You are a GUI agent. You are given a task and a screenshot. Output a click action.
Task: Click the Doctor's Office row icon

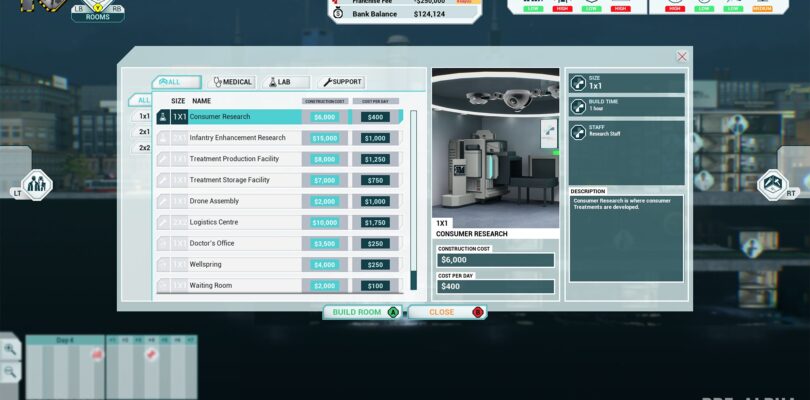pos(163,243)
